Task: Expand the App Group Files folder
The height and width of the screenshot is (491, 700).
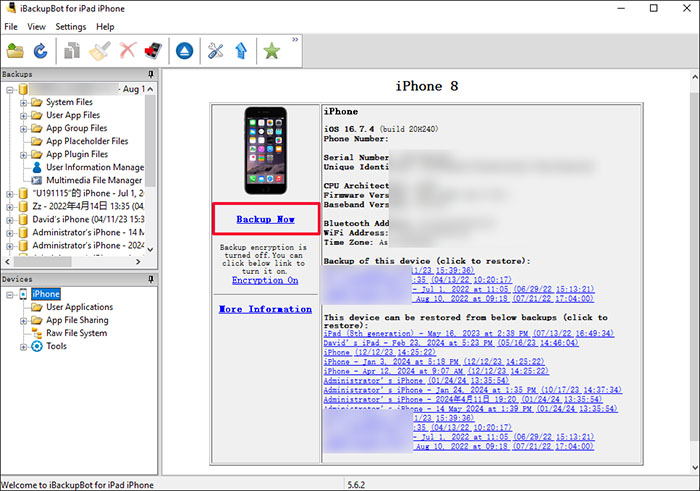Action: point(23,129)
